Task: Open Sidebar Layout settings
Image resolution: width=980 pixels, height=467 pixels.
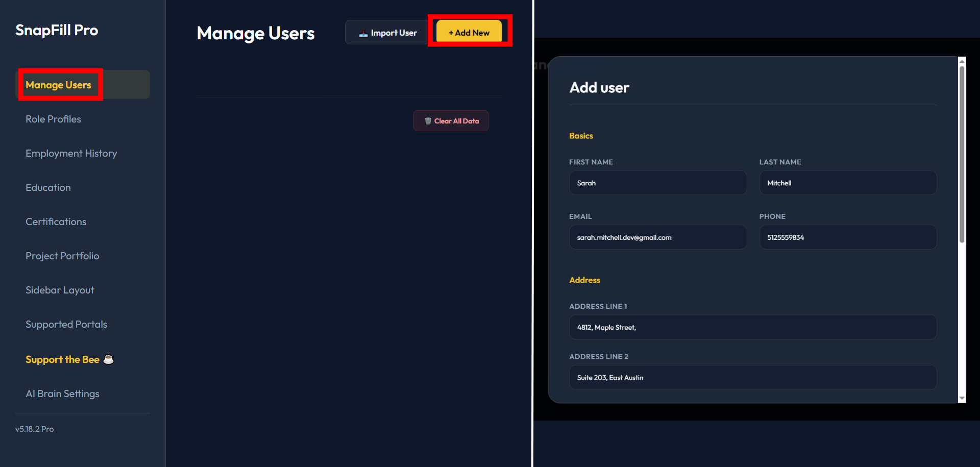Action: click(60, 289)
